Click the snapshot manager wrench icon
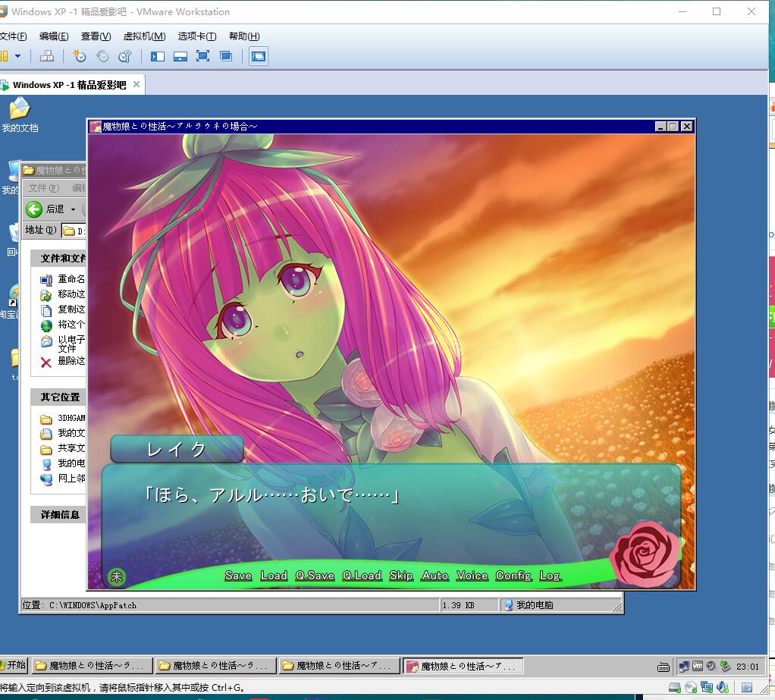The width and height of the screenshot is (775, 700). (125, 56)
